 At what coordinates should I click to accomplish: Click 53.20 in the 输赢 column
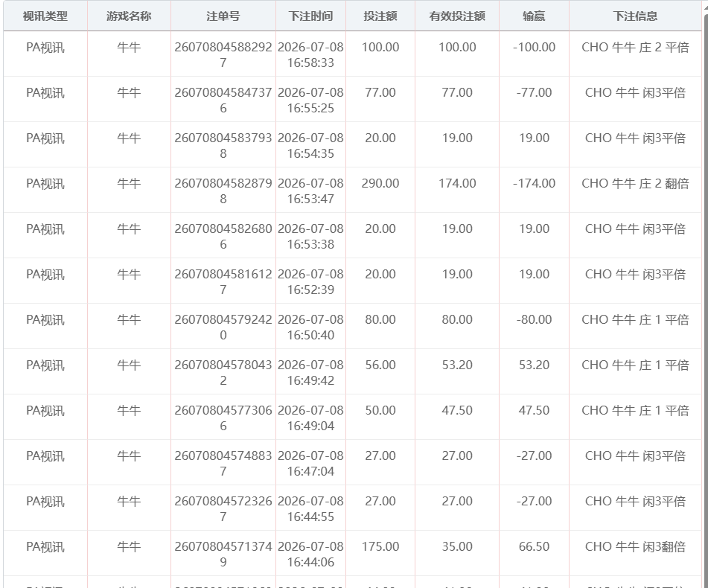(x=534, y=365)
